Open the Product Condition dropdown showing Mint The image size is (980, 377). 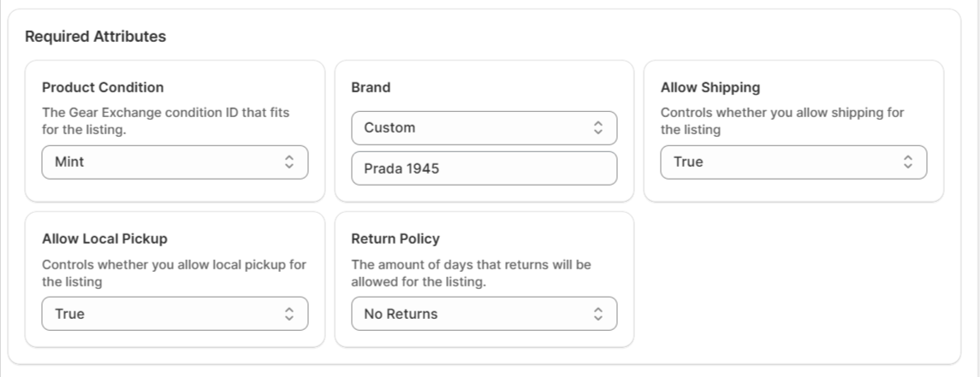[x=175, y=162]
